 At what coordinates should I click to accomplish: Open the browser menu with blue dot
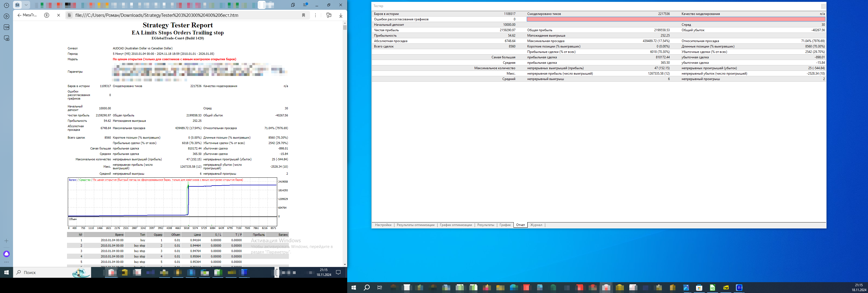(x=305, y=5)
